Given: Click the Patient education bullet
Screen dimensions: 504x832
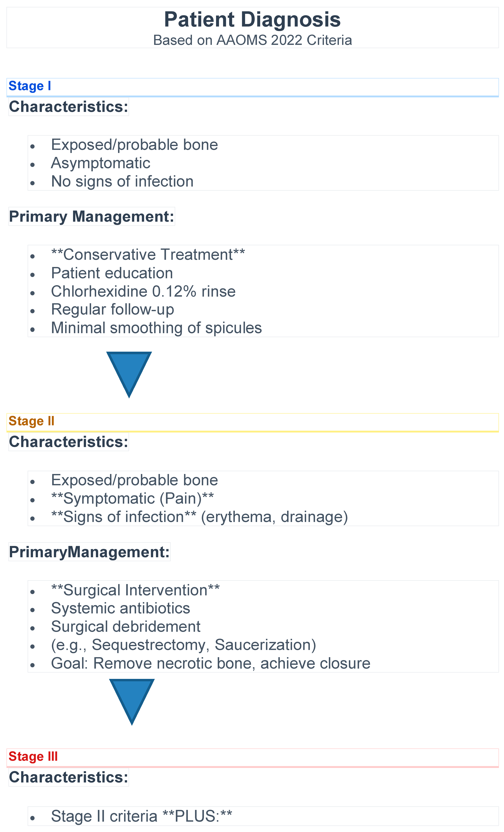Looking at the screenshot, I should pyautogui.click(x=112, y=273).
